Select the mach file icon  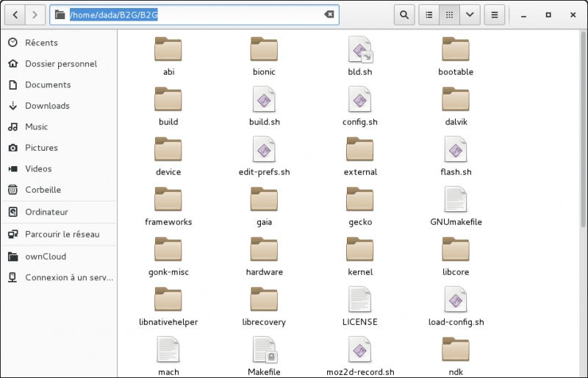pos(168,349)
